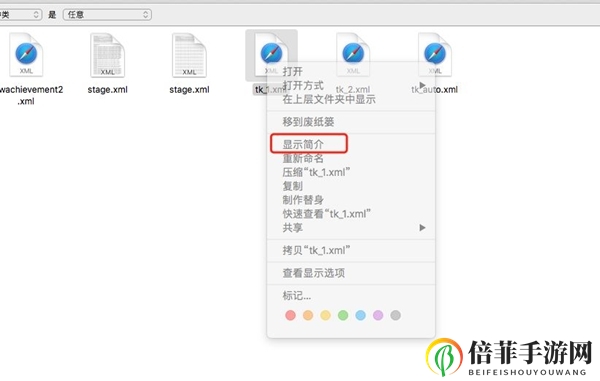Viewport: 600px width, 381px height.
Task: Choose 在上层文件夹中显示
Action: click(329, 99)
